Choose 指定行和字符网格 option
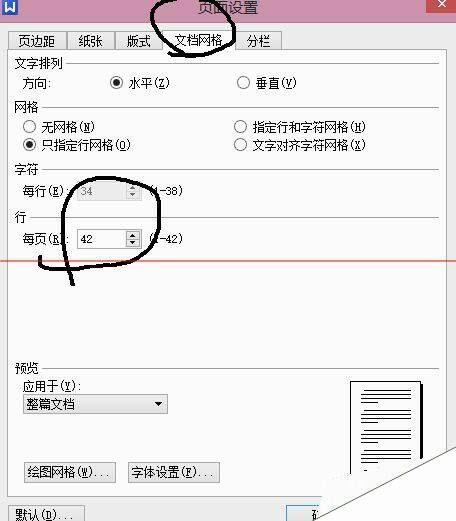 (x=240, y=127)
